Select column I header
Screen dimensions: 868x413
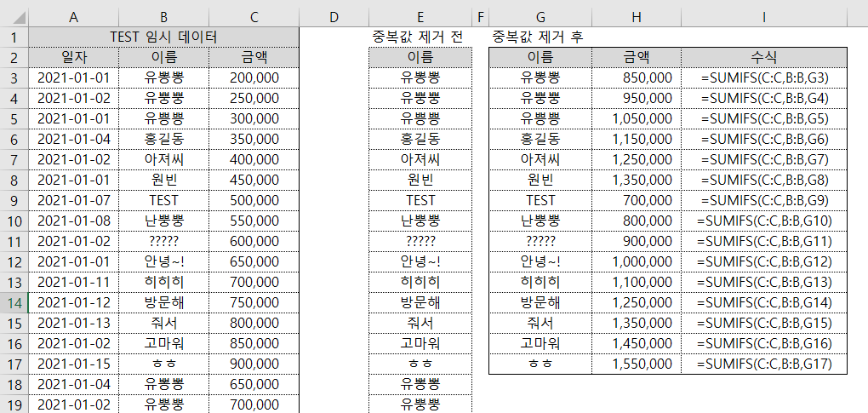[x=764, y=17]
